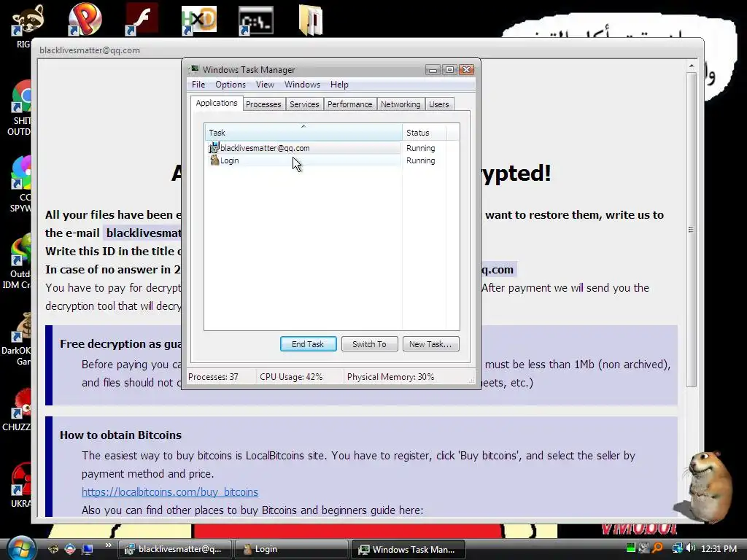Open the File menu in Task Manager
The image size is (747, 560).
198,85
